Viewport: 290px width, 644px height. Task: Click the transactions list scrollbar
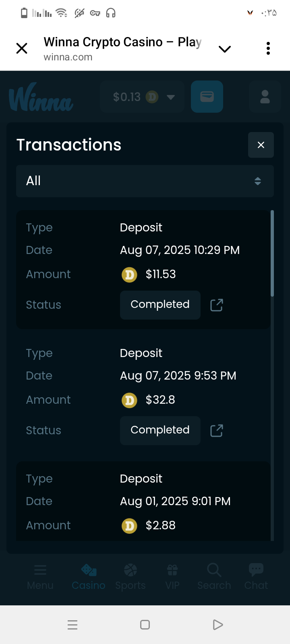(272, 254)
